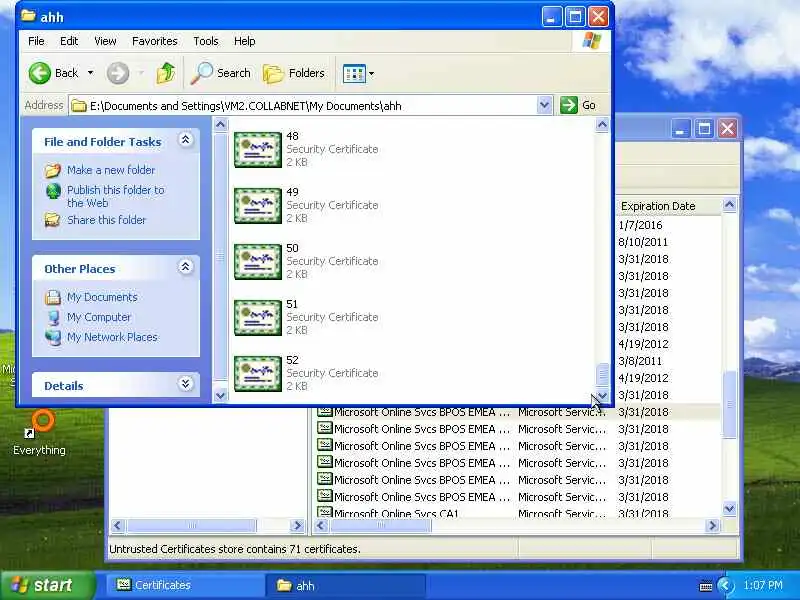This screenshot has width=800, height=600.
Task: Open the Start menu
Action: click(x=48, y=585)
